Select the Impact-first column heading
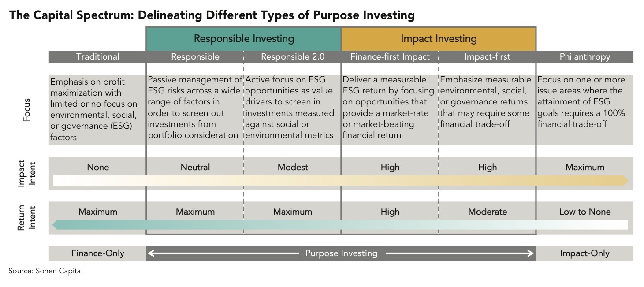This screenshot has height=287, width=644. pyautogui.click(x=487, y=56)
